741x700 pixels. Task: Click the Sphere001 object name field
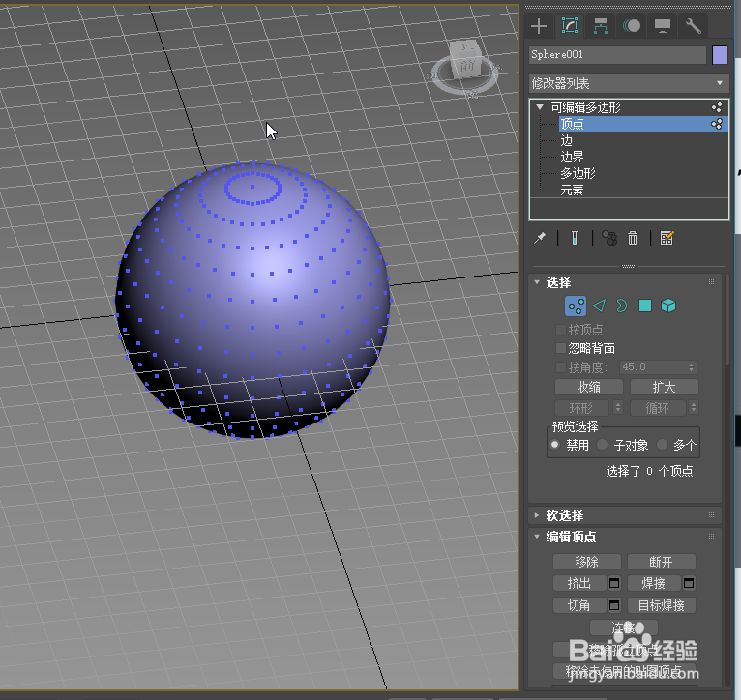pyautogui.click(x=617, y=55)
